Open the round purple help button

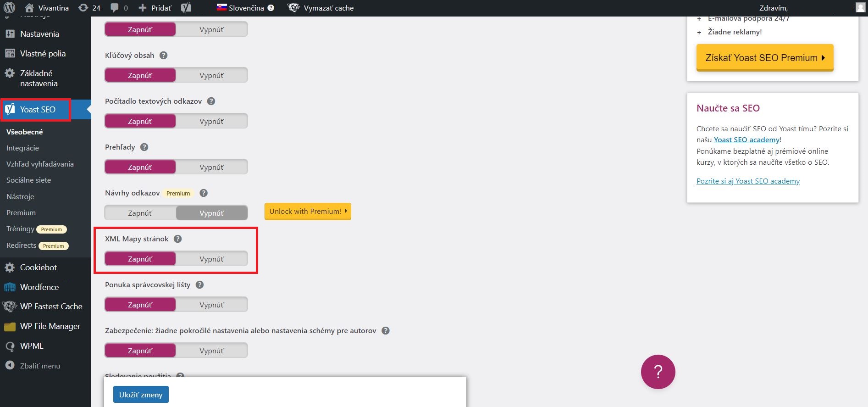click(x=658, y=372)
